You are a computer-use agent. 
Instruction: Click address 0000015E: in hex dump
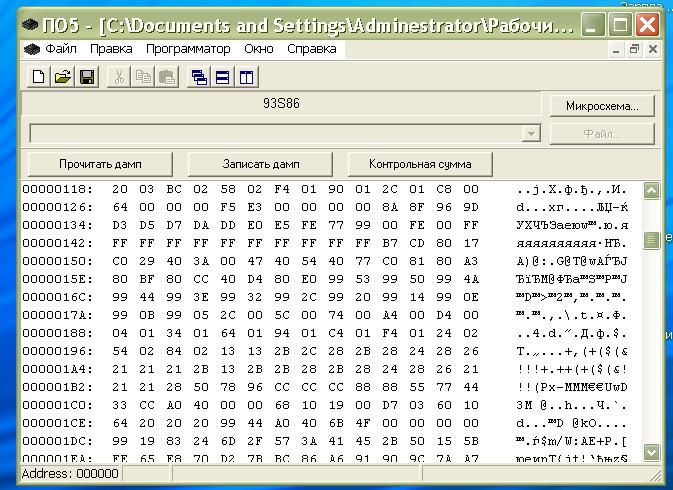tap(58, 279)
